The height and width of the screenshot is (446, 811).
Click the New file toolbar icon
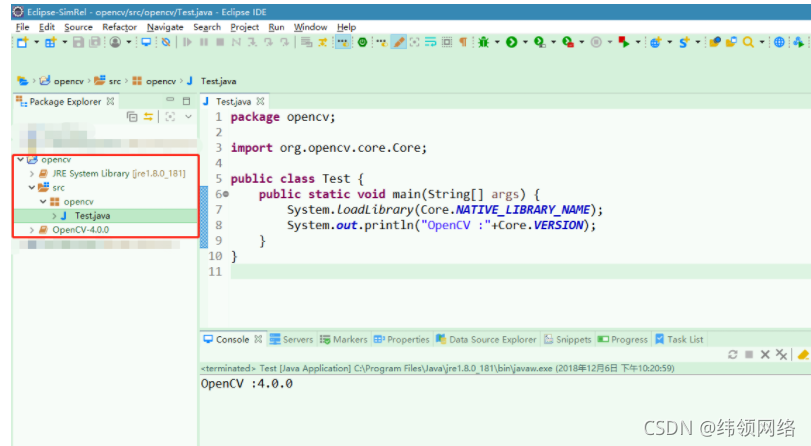[22, 42]
